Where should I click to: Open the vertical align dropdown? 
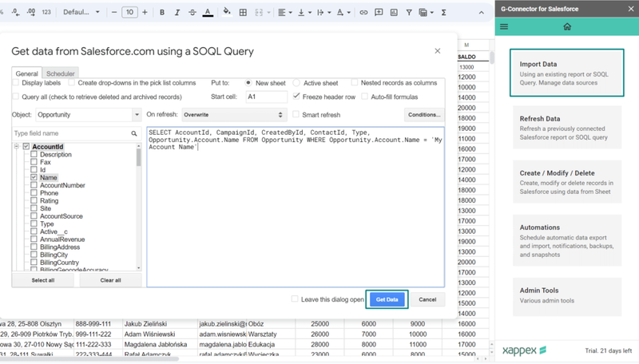pos(304,12)
